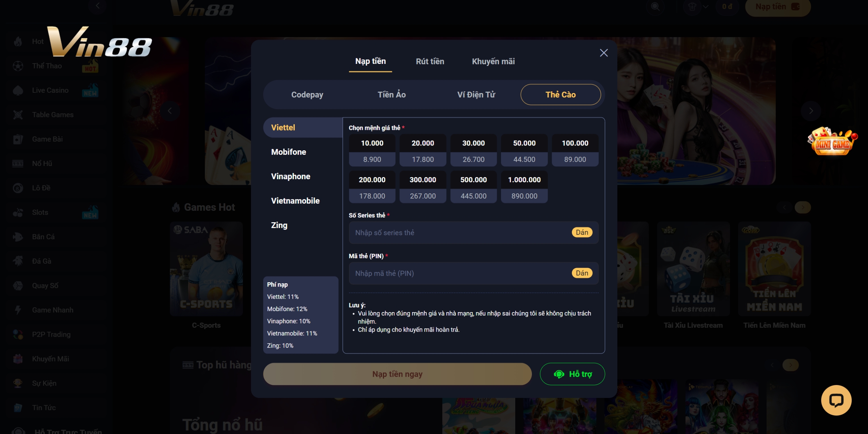Select the Ví Điện Tử payment method

coord(476,95)
